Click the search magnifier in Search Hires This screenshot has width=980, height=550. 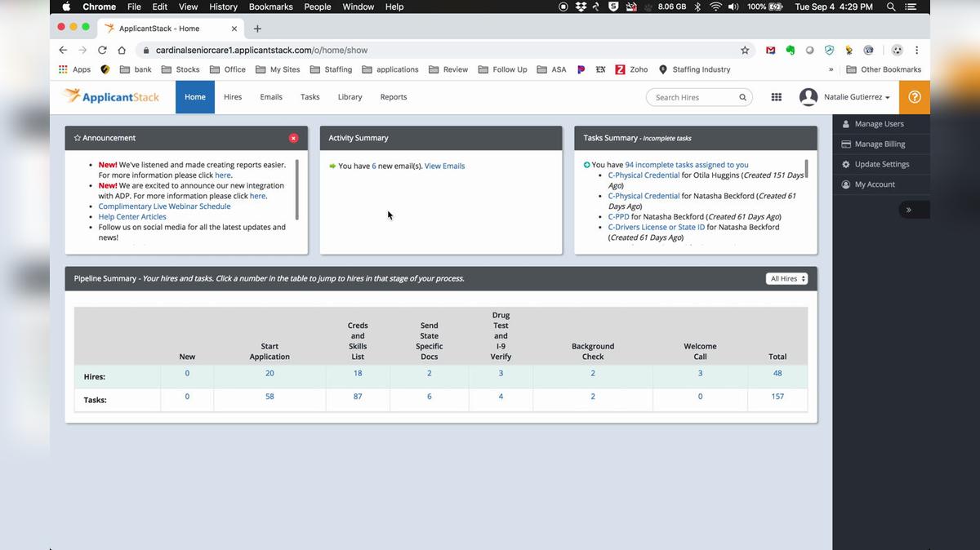tap(742, 97)
